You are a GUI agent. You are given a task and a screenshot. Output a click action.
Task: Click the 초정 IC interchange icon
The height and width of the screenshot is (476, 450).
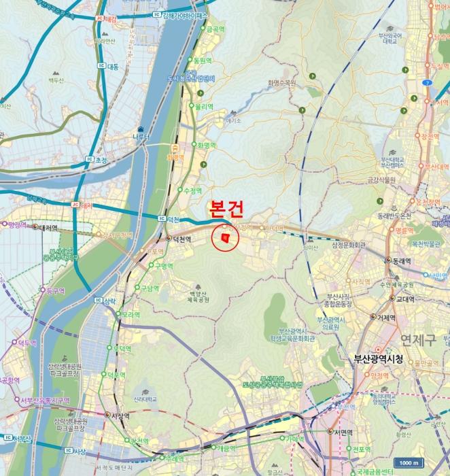[89, 158]
